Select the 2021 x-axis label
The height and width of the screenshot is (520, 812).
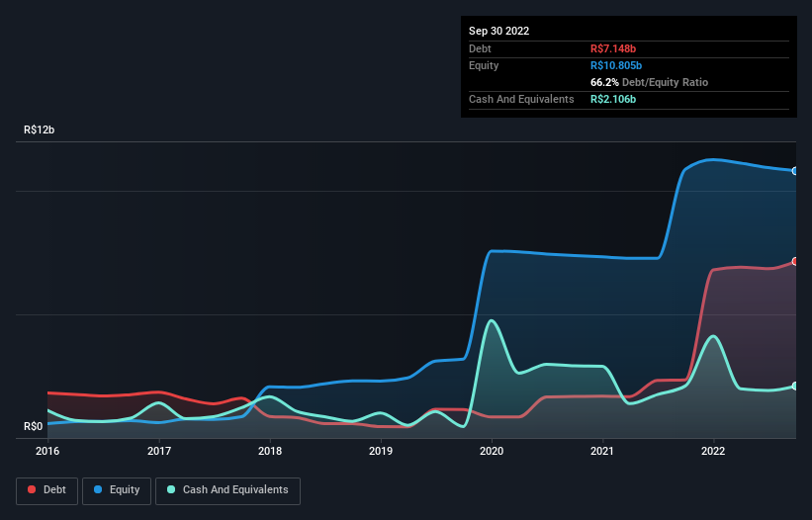tap(602, 451)
